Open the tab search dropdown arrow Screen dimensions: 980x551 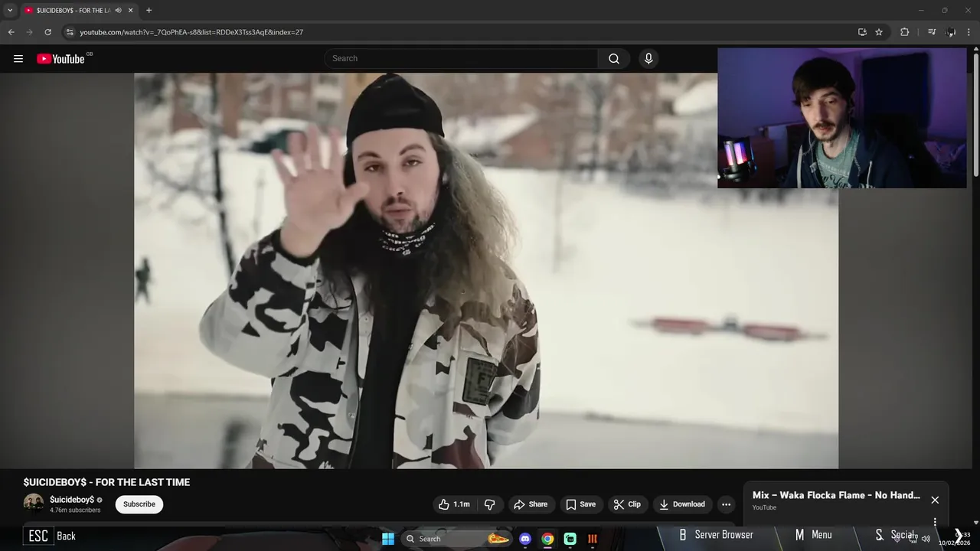point(10,10)
